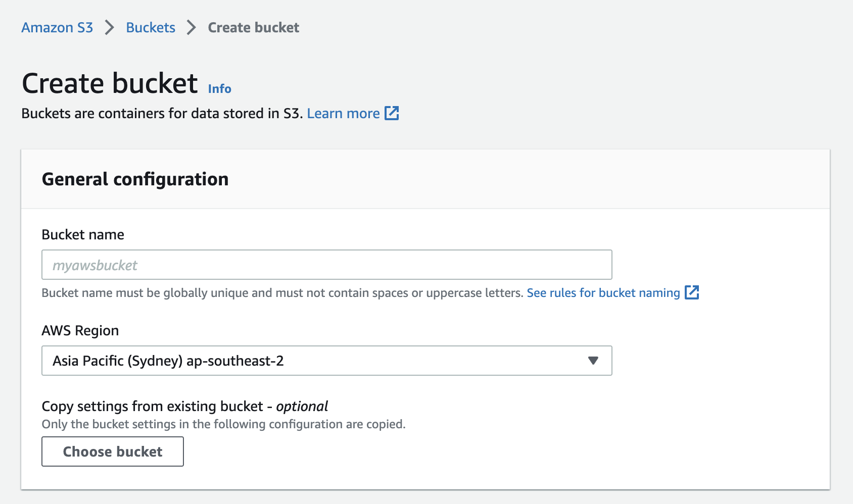Click 'Only the bucket settings' description text
Screen dimensions: 853x504
(x=223, y=424)
